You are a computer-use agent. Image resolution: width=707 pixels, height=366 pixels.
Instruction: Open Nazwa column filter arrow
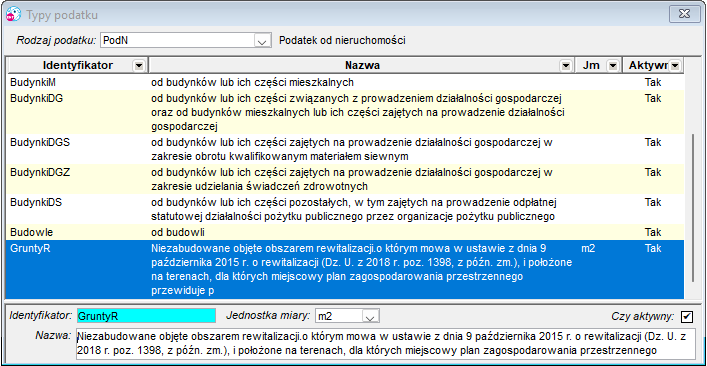565,66
